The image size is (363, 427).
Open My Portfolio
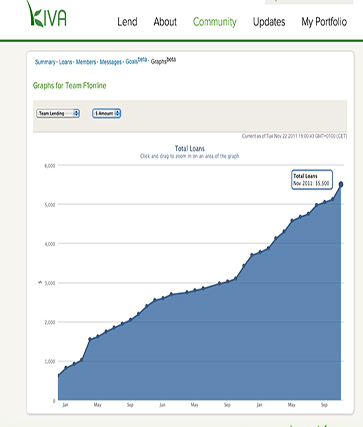(x=324, y=22)
